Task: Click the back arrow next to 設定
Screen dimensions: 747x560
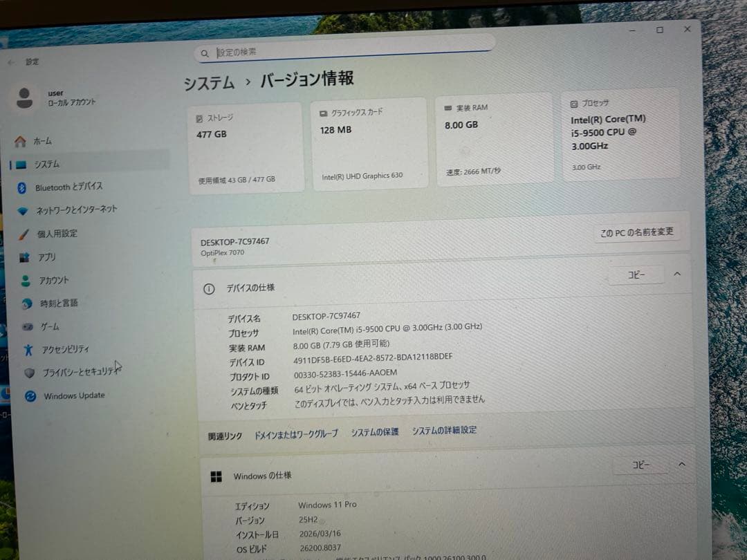Action: coord(12,62)
